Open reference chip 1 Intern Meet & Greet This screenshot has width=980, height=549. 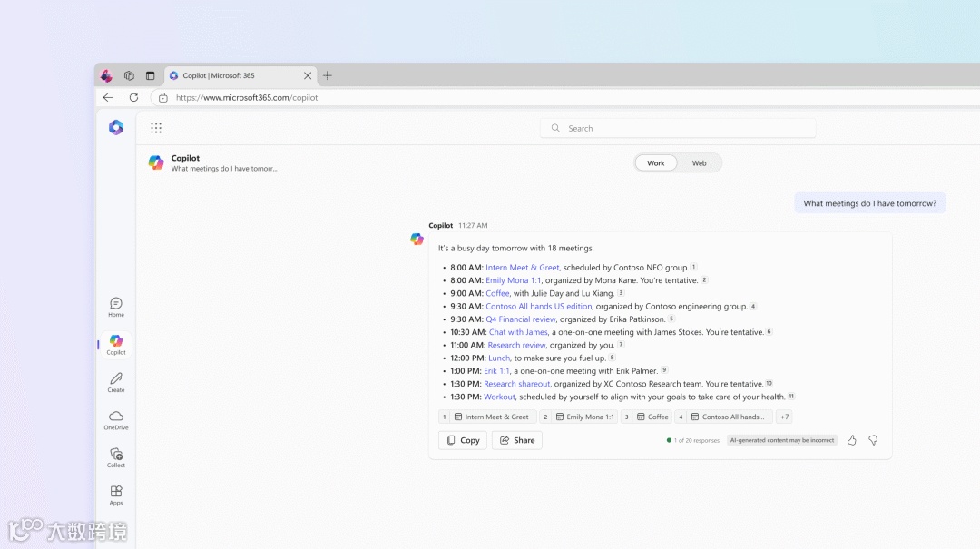487,417
